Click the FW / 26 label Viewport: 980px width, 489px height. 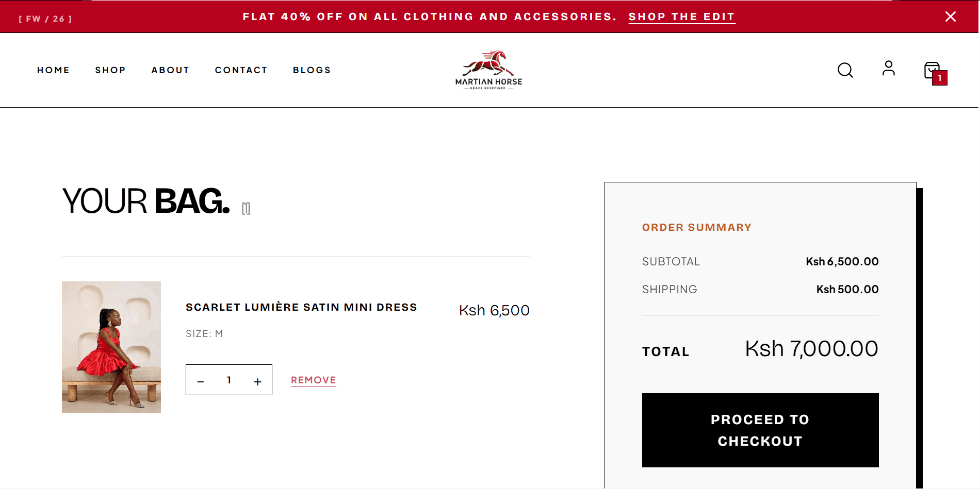(x=45, y=19)
